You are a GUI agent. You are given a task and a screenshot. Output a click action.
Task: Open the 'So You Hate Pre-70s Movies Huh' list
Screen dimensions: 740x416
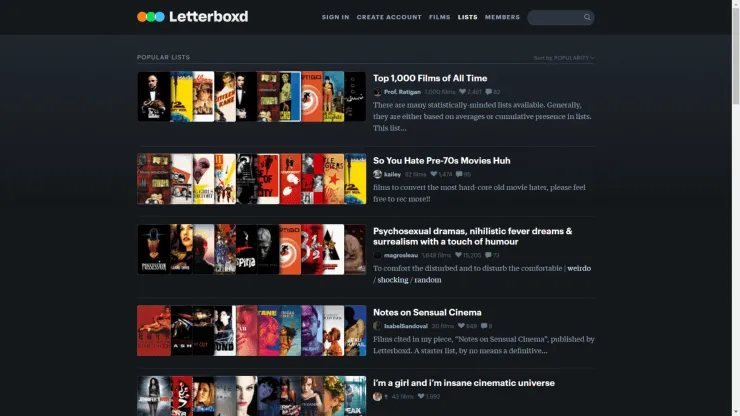coord(441,160)
